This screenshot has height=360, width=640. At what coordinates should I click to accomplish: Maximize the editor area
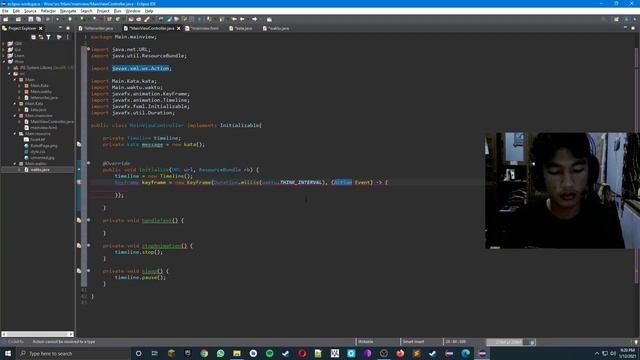(x=633, y=28)
